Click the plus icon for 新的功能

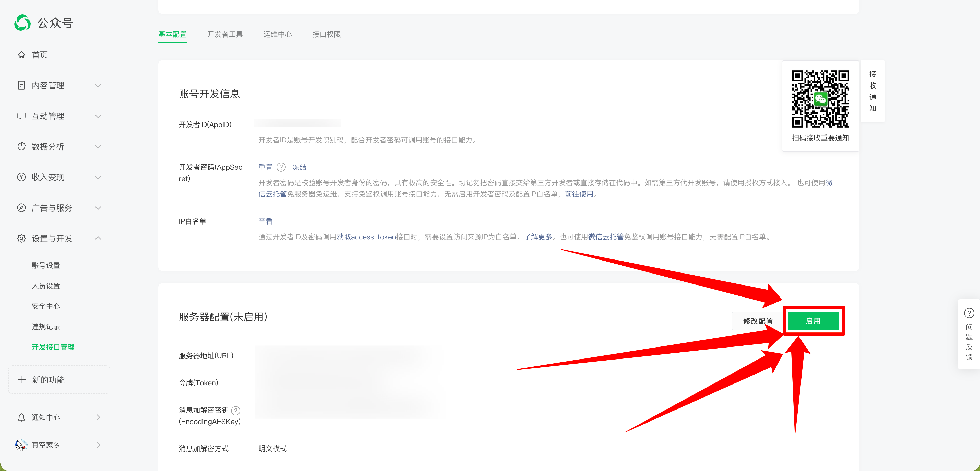pyautogui.click(x=22, y=380)
